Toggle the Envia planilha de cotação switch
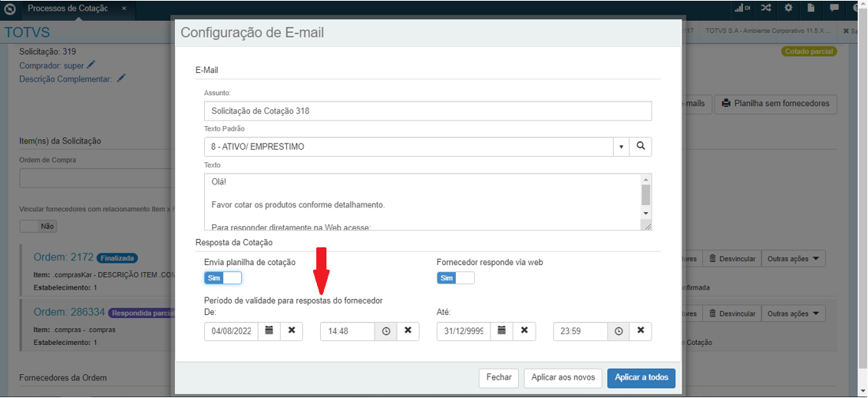The width and height of the screenshot is (868, 398). (223, 277)
